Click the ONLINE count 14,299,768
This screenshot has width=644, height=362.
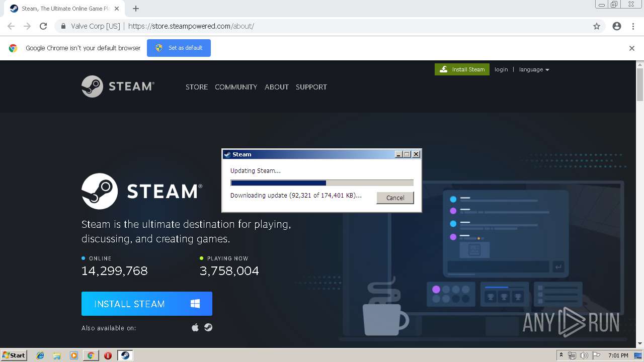(x=115, y=271)
